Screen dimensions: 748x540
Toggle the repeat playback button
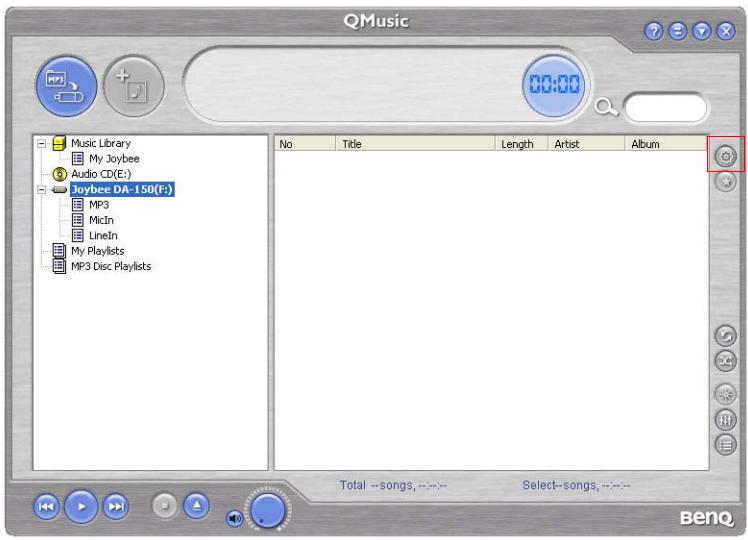click(725, 335)
